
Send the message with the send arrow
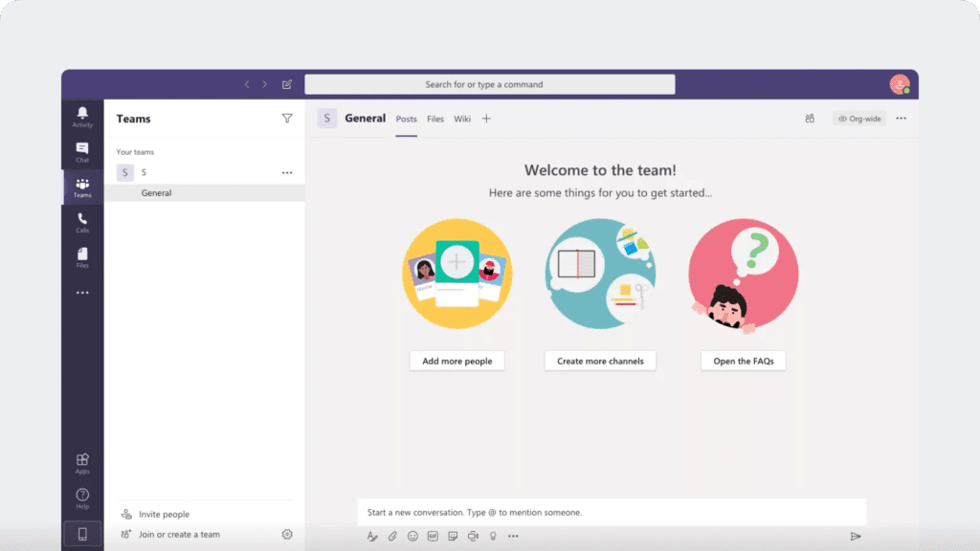pos(857,538)
